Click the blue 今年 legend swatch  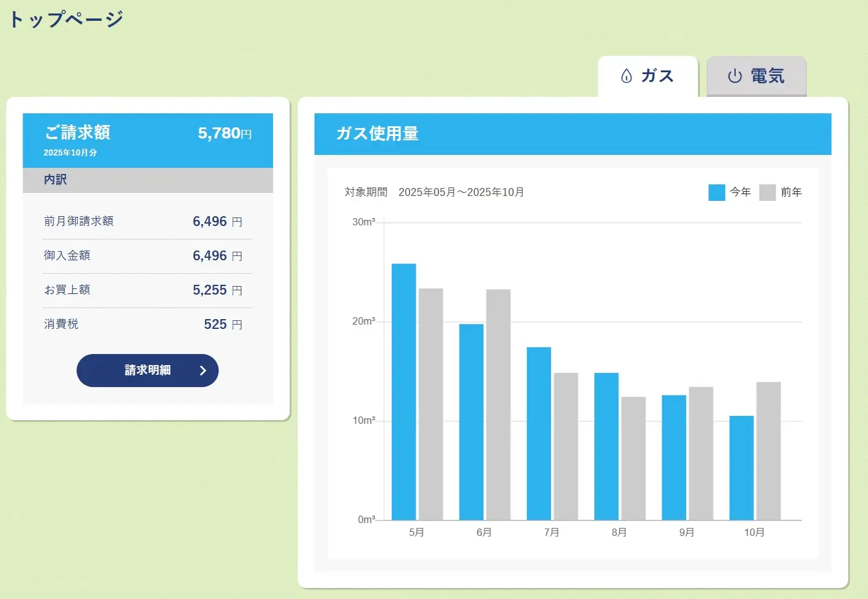click(716, 192)
